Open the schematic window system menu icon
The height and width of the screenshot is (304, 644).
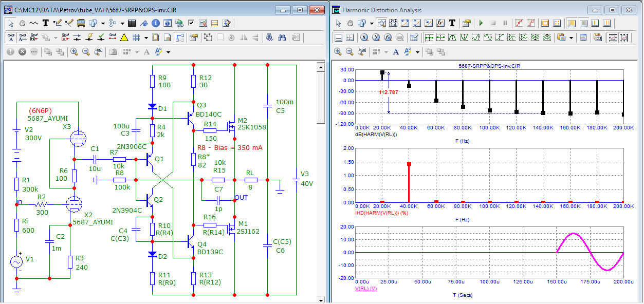pyautogui.click(x=8, y=10)
